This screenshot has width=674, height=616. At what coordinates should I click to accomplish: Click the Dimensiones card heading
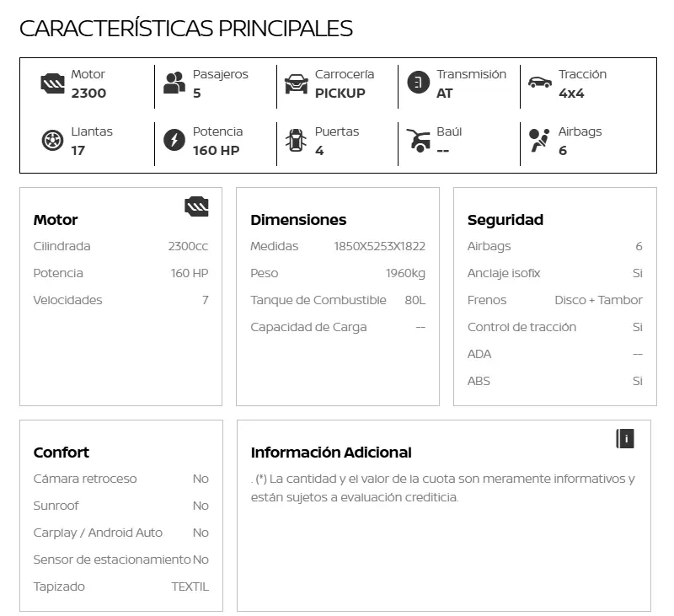pyautogui.click(x=298, y=220)
